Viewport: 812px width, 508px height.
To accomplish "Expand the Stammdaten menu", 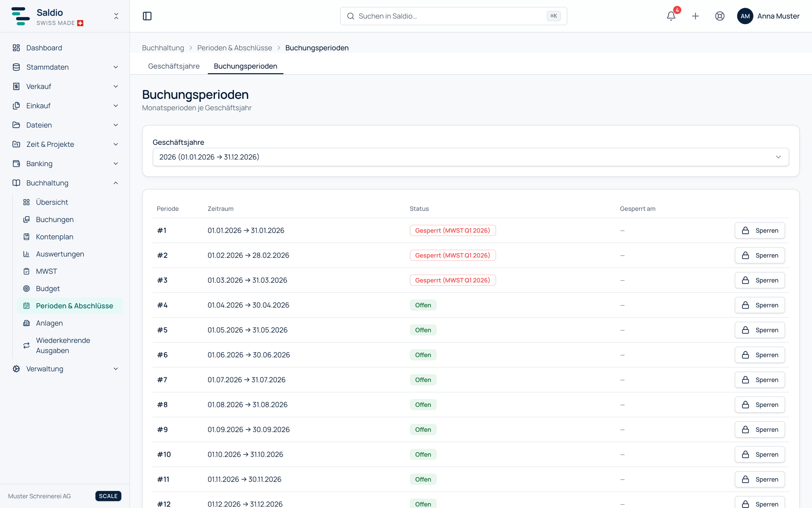I will (65, 67).
